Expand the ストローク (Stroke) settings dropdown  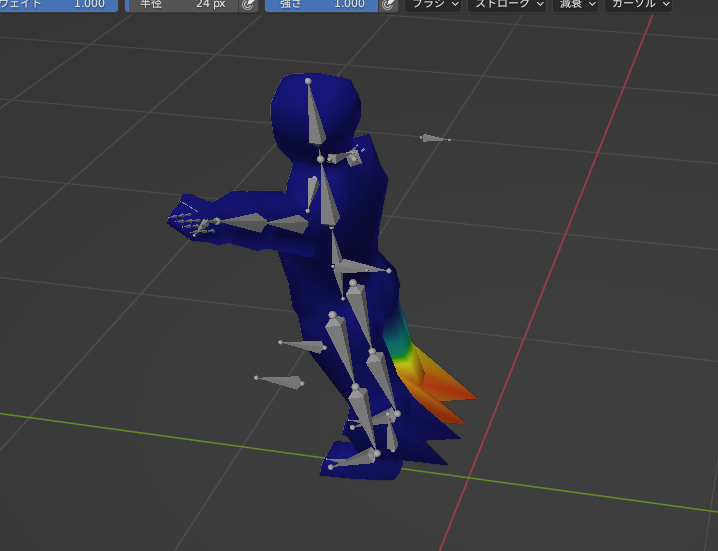(508, 5)
